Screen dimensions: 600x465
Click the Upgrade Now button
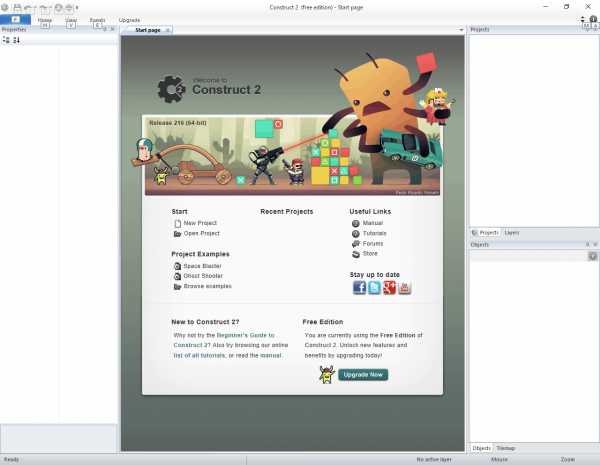point(363,374)
